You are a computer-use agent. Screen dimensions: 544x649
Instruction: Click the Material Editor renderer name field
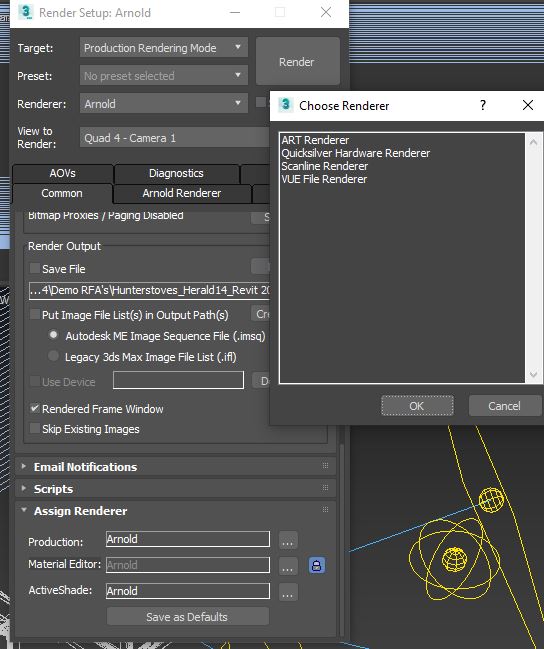click(188, 565)
